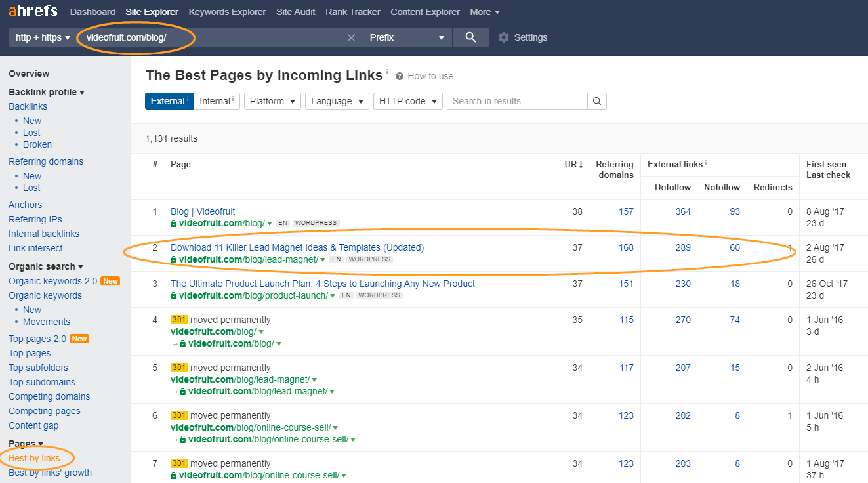868x483 pixels.
Task: Click dofollow count 270 in row 4
Action: click(x=683, y=320)
